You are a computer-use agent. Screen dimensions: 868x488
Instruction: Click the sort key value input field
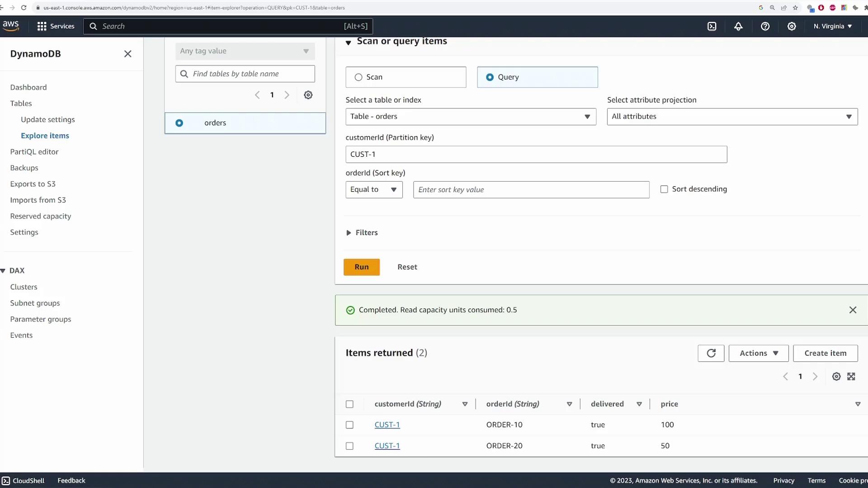click(531, 190)
